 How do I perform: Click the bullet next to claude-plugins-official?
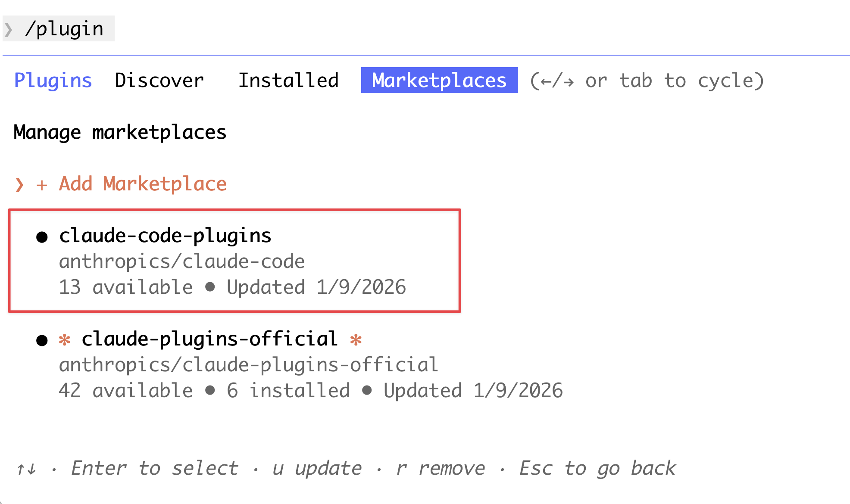pos(42,340)
